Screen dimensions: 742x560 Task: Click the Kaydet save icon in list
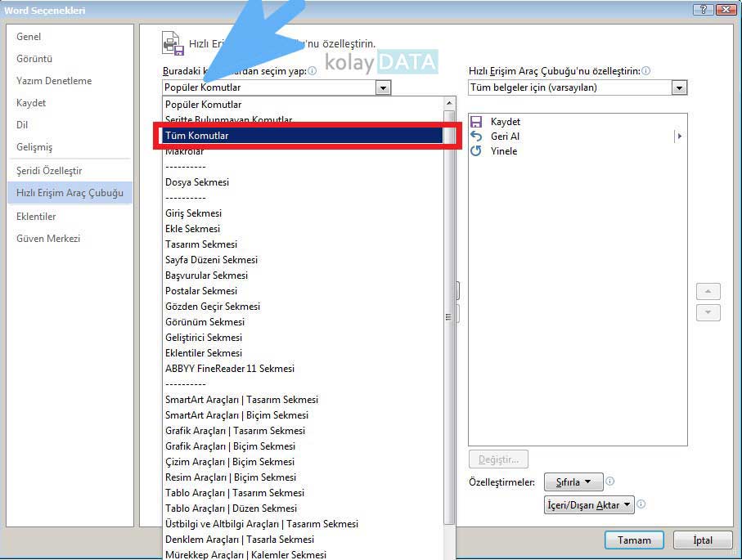click(476, 122)
